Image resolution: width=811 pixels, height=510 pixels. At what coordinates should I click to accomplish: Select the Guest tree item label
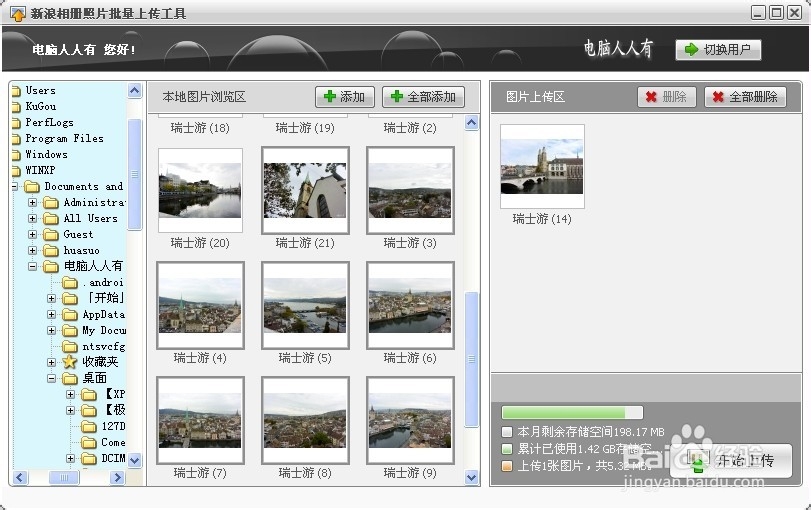[x=78, y=234]
